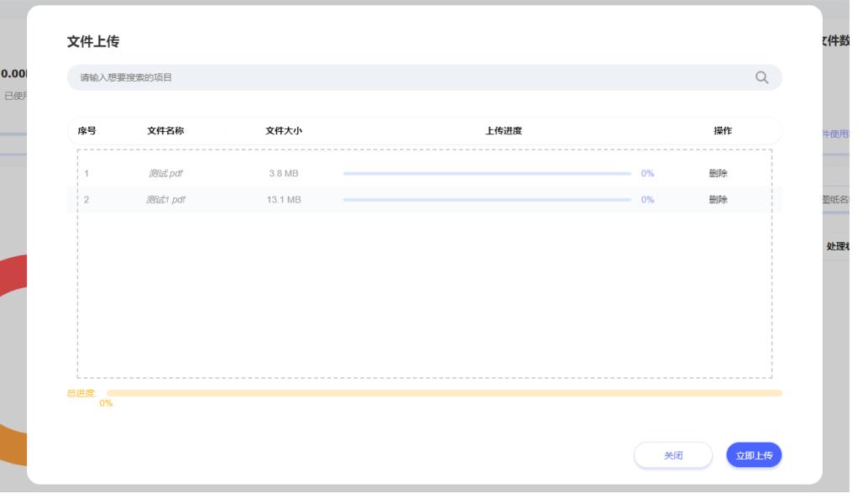Viewport: 868px width, 504px height.
Task: Click the 序号 column header
Action: click(x=87, y=131)
